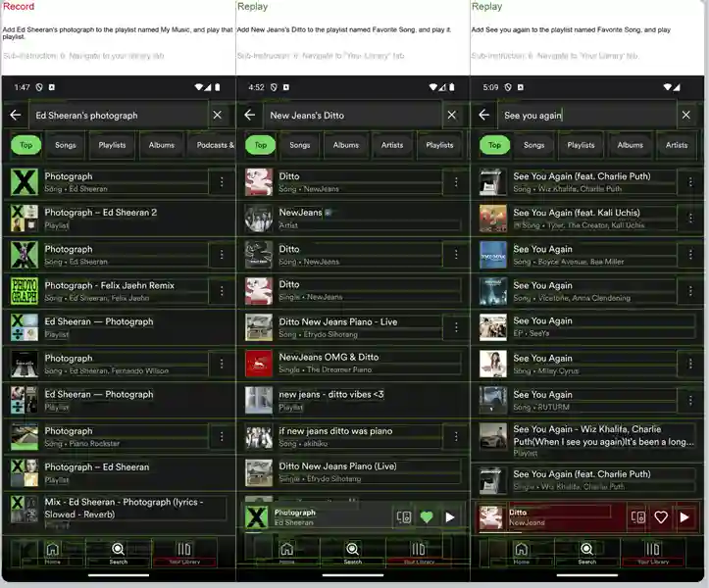Select Albums filter in the See you again search
This screenshot has width=709, height=588.
coord(631,145)
